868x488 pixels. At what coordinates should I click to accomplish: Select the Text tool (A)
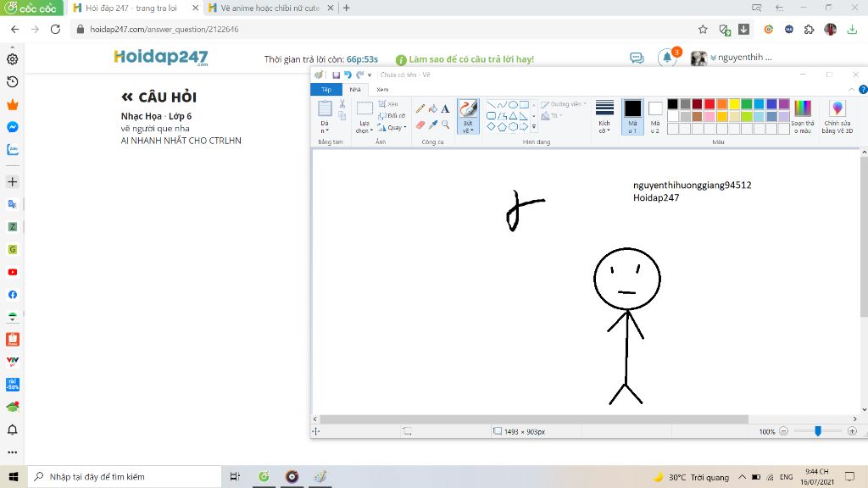[445, 108]
